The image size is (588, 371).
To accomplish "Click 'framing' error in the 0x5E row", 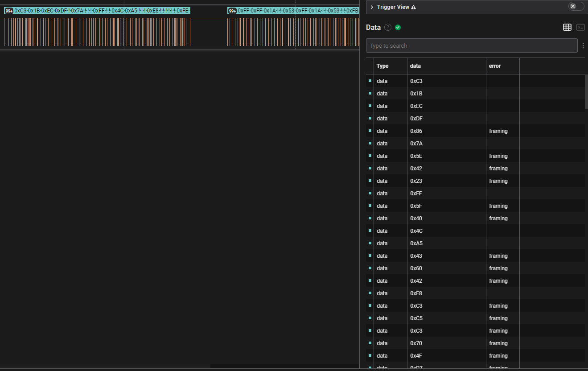I will (x=498, y=156).
